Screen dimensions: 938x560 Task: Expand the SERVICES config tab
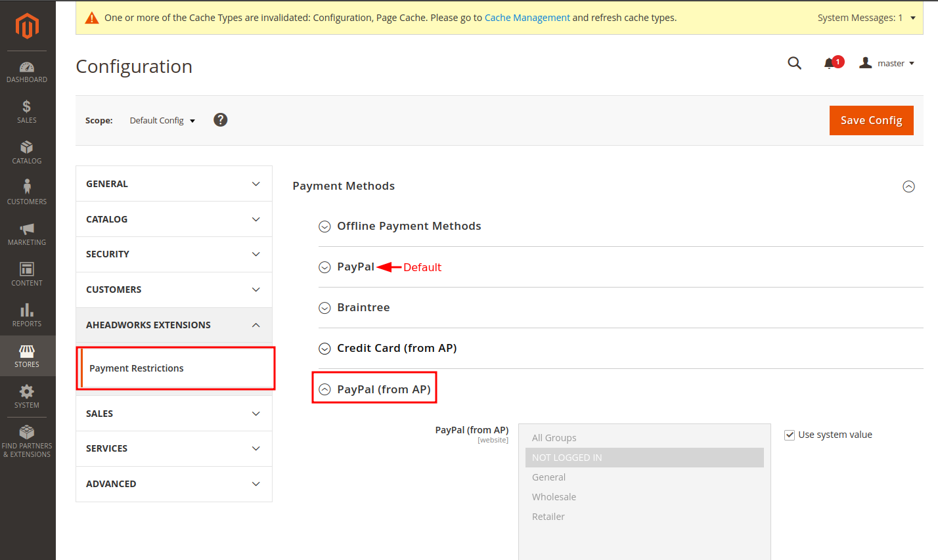[x=174, y=448]
